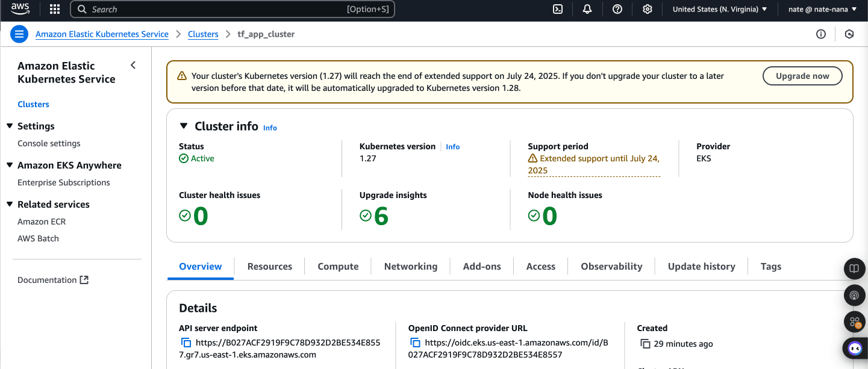Open the United States (N. Virginia) region dropdown
Image resolution: width=868 pixels, height=369 pixels.
(x=719, y=9)
